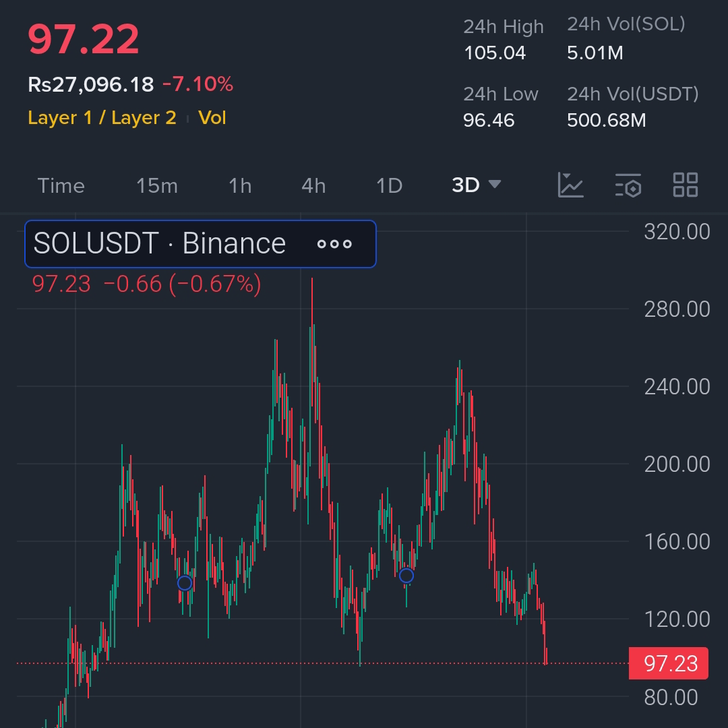Viewport: 728px width, 728px height.
Task: Open the three-dot menu beside SOLUSDT Binance
Action: [x=334, y=244]
